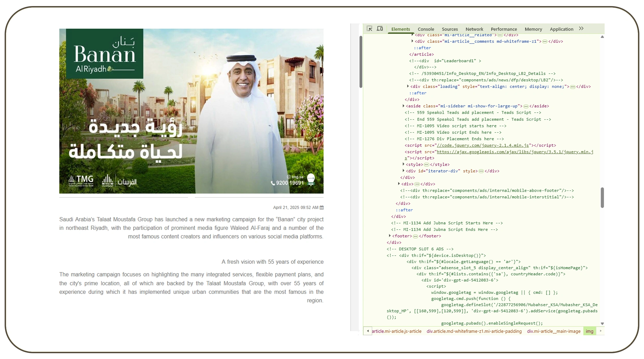644x359 pixels.
Task: Expand the footer element node
Action: click(390, 236)
